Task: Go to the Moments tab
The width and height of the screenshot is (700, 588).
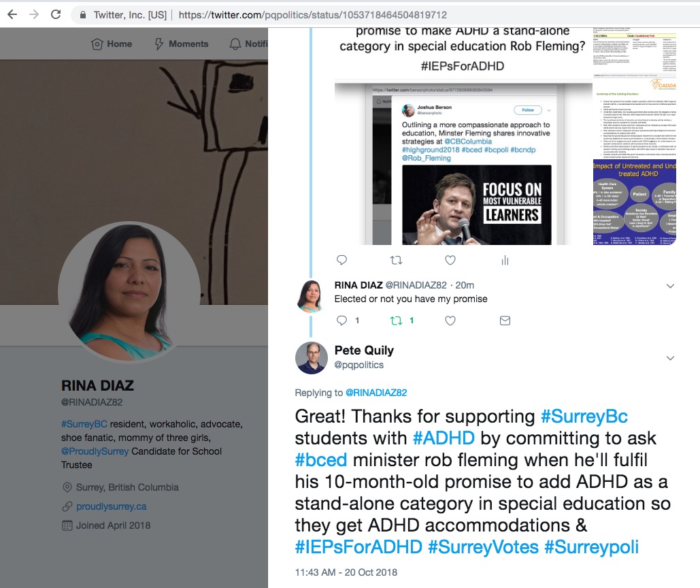Action: click(182, 44)
